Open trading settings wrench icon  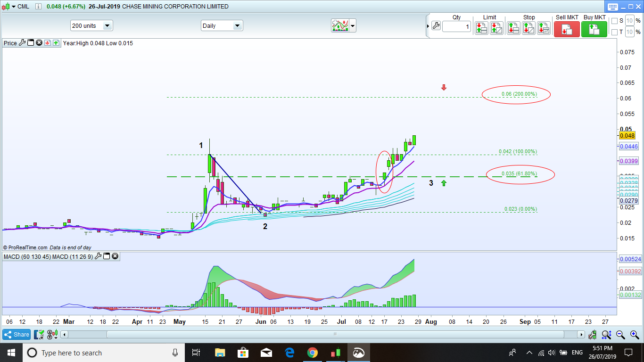pos(436,26)
